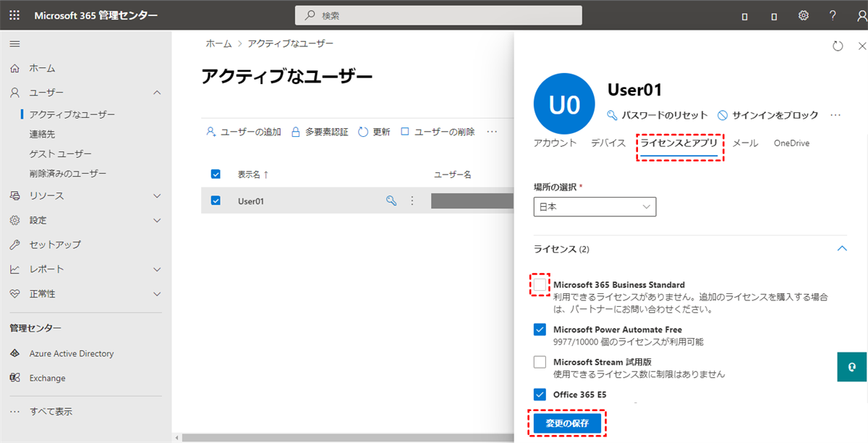Collapse the ライセンス (2) section chevron

click(x=841, y=248)
